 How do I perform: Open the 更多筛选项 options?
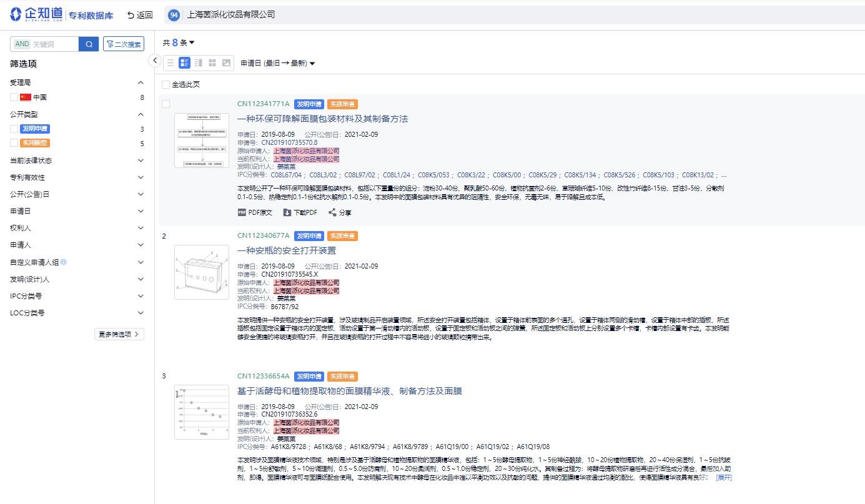click(x=119, y=334)
